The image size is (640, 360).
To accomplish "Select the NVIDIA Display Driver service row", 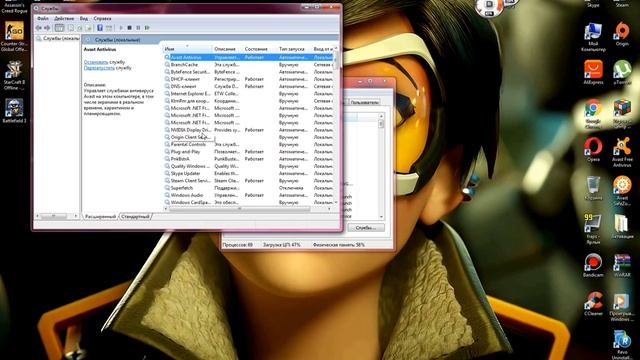I will point(249,130).
